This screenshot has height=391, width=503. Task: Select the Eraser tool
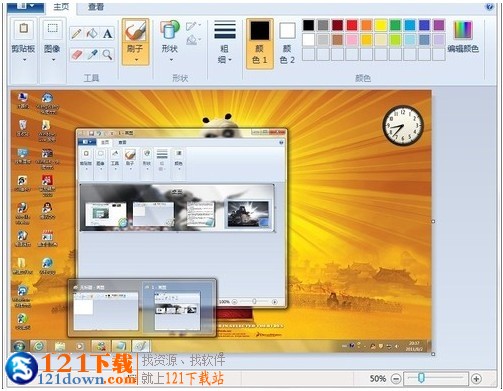77,55
